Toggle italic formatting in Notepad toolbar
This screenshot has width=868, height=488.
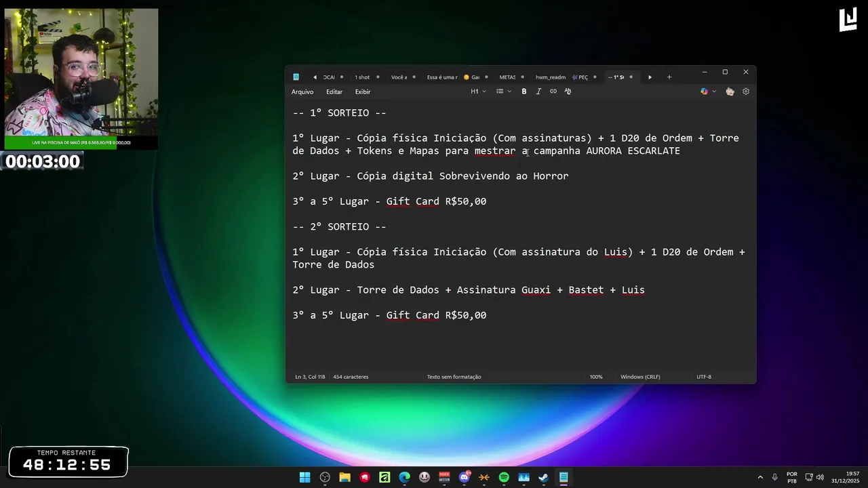(x=538, y=91)
